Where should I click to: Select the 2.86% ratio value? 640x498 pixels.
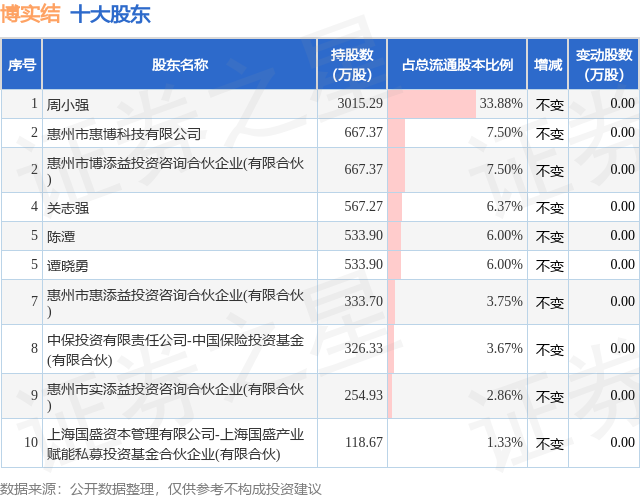504,395
